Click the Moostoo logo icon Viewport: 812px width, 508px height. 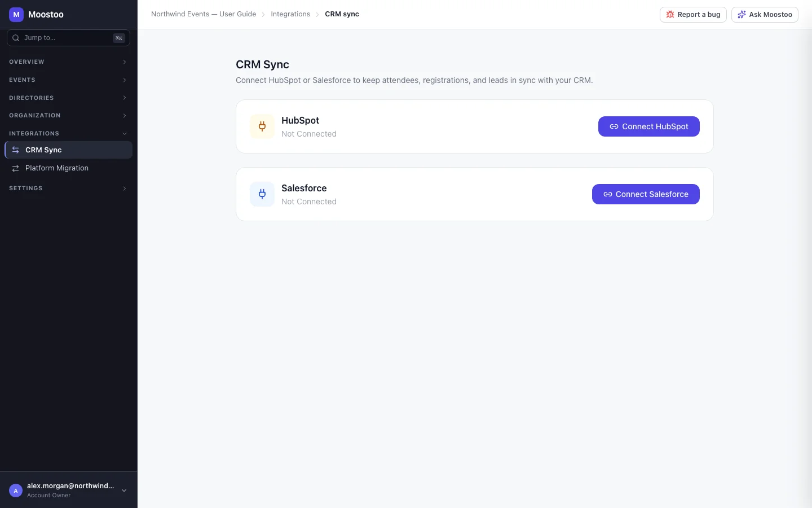click(16, 15)
